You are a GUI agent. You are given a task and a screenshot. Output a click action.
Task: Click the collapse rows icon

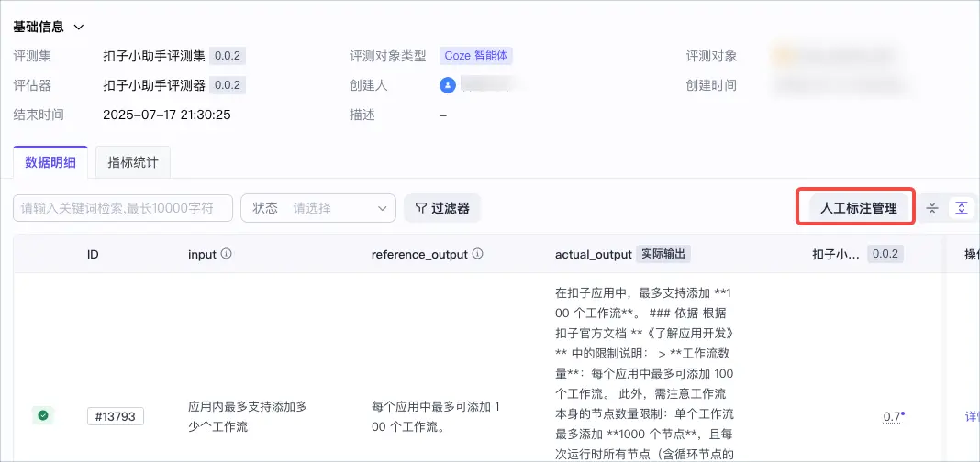click(932, 208)
